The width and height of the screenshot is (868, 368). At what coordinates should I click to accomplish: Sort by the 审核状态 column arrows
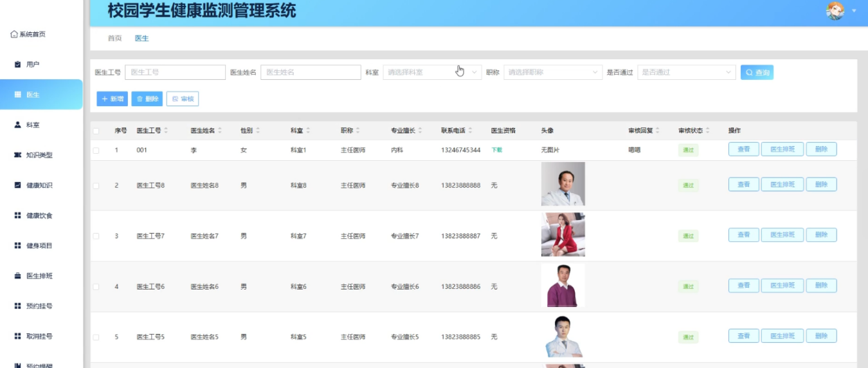click(x=707, y=131)
